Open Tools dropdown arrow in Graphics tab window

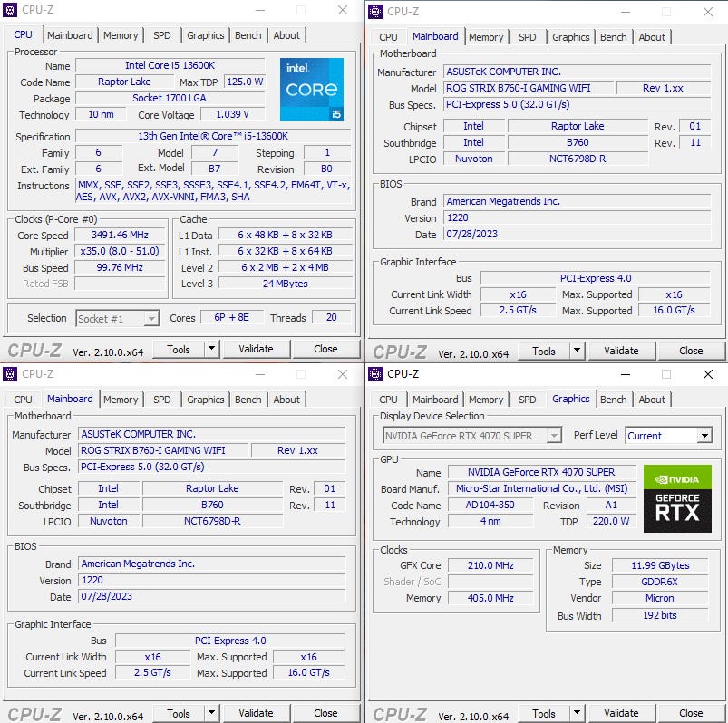pos(577,713)
